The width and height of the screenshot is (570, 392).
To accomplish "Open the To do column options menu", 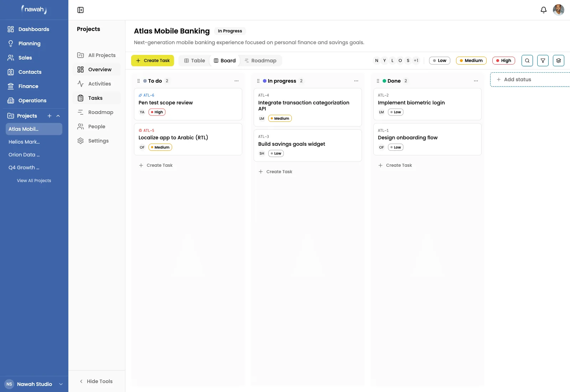I will pyautogui.click(x=237, y=81).
